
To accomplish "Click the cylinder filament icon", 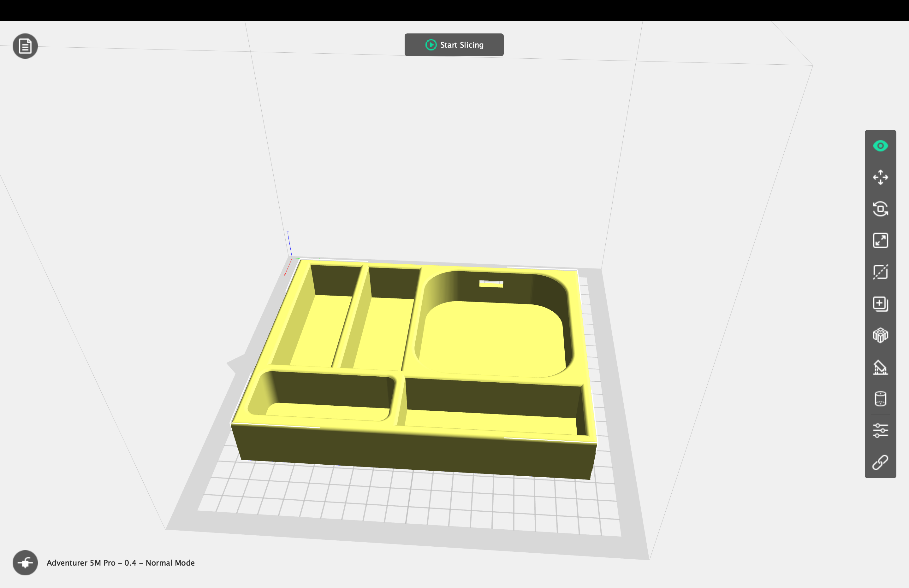I will (x=880, y=399).
